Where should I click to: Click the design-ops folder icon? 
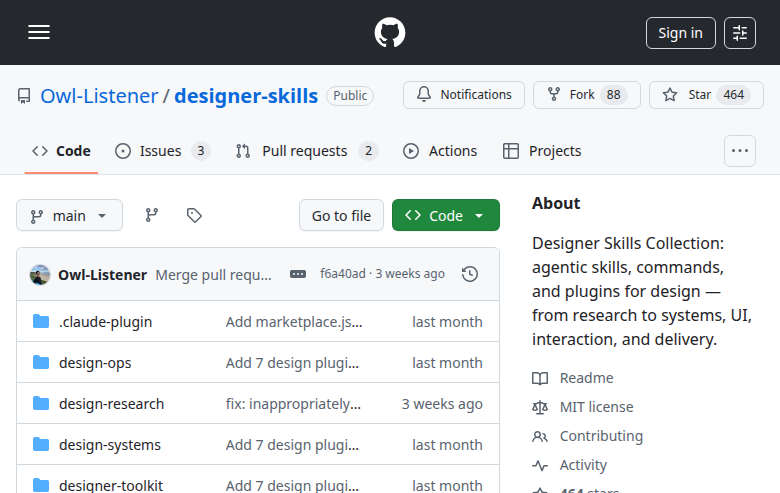tap(41, 362)
